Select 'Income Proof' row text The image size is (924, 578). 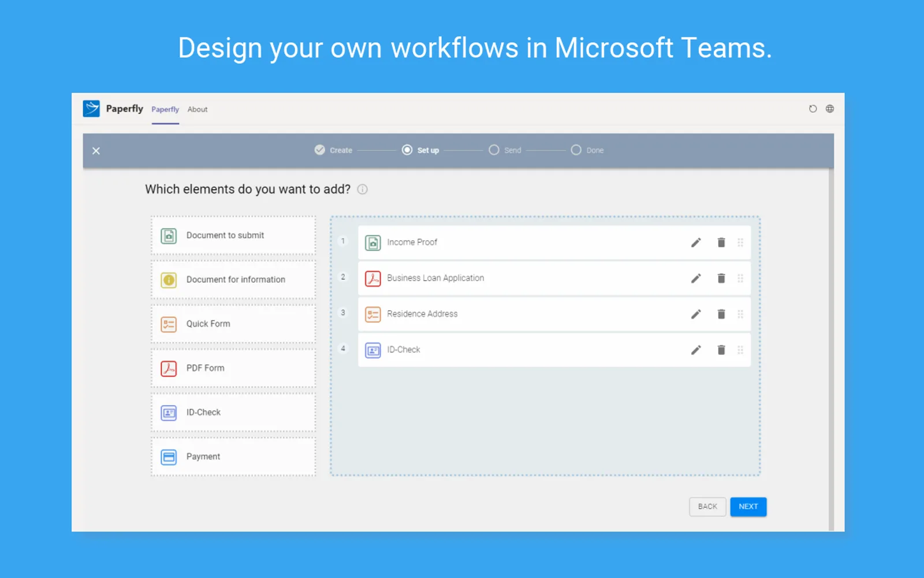(412, 242)
